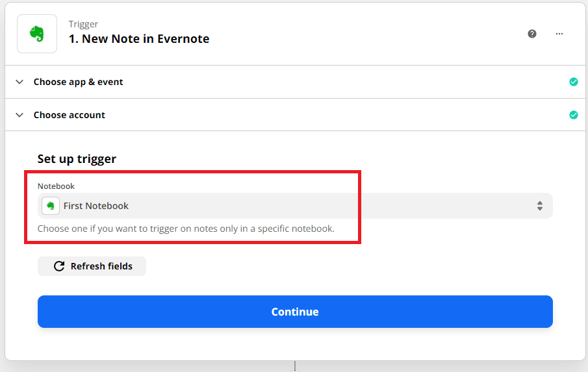Screen dimensions: 588x372
Task: Click the green checkmark beside Choose account
Action: pyautogui.click(x=574, y=115)
